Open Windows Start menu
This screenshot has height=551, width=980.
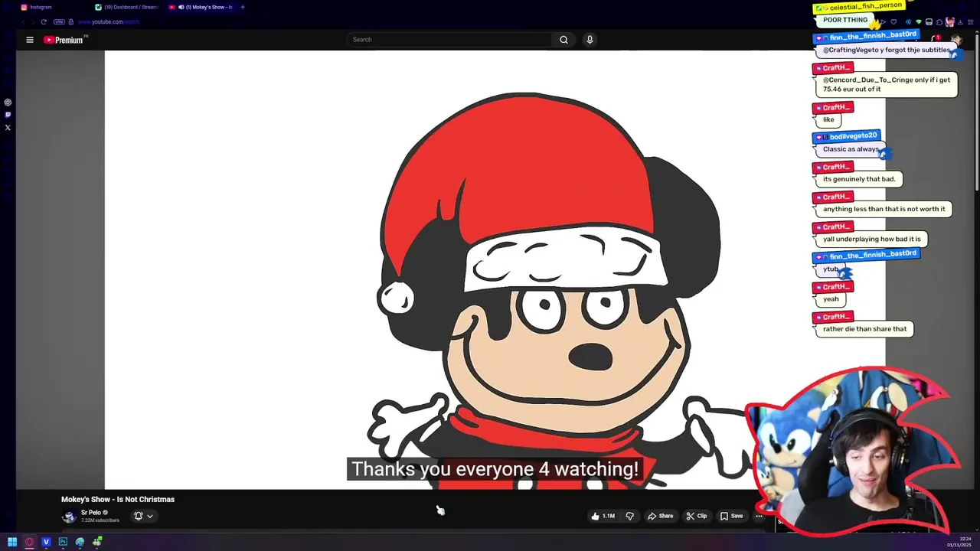click(x=12, y=542)
